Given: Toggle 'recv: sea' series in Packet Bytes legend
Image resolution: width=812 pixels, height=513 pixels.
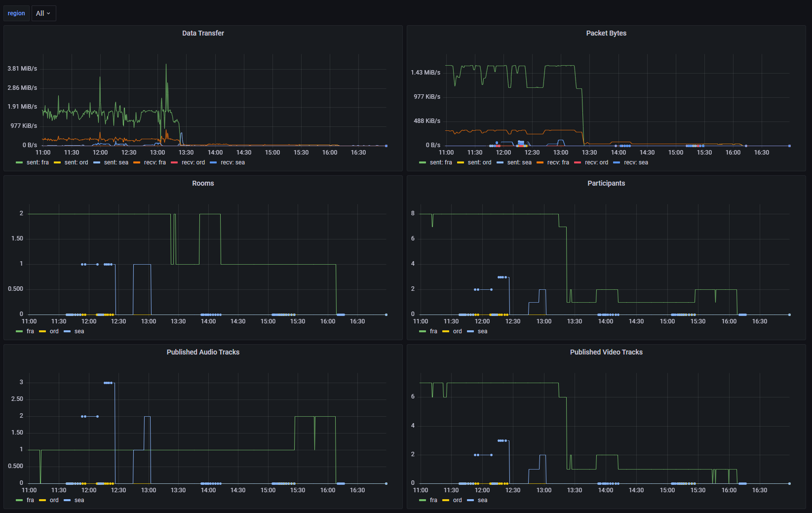Looking at the screenshot, I should coord(636,162).
